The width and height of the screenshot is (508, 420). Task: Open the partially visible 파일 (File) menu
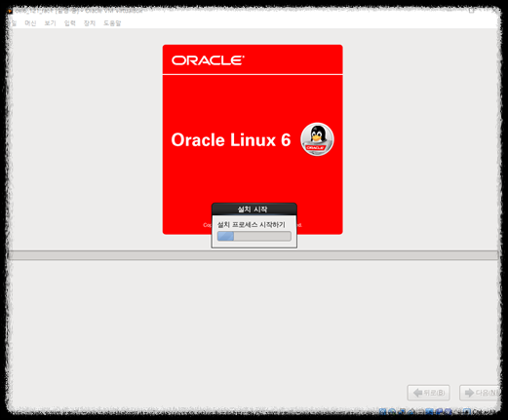pos(13,23)
